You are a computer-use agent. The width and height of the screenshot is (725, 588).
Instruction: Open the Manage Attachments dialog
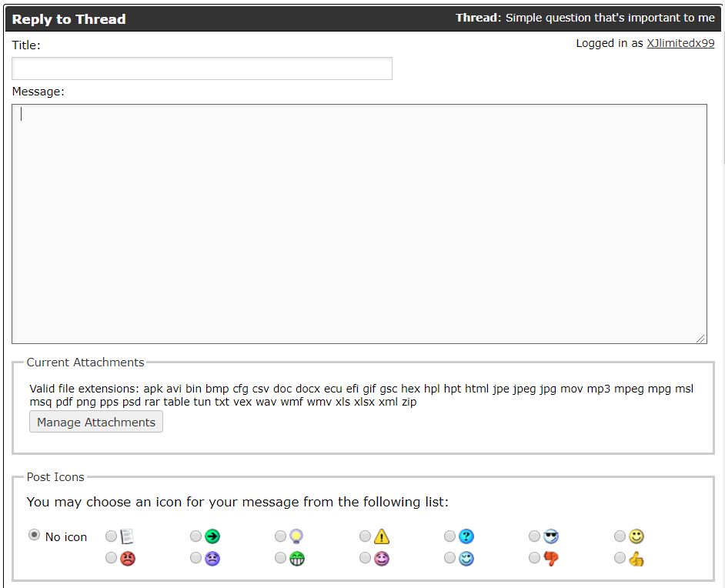point(96,422)
